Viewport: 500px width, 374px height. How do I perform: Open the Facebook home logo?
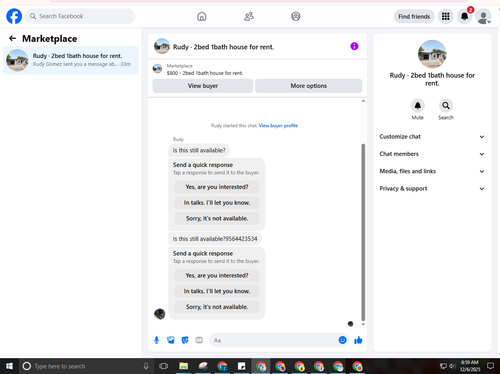tap(14, 16)
